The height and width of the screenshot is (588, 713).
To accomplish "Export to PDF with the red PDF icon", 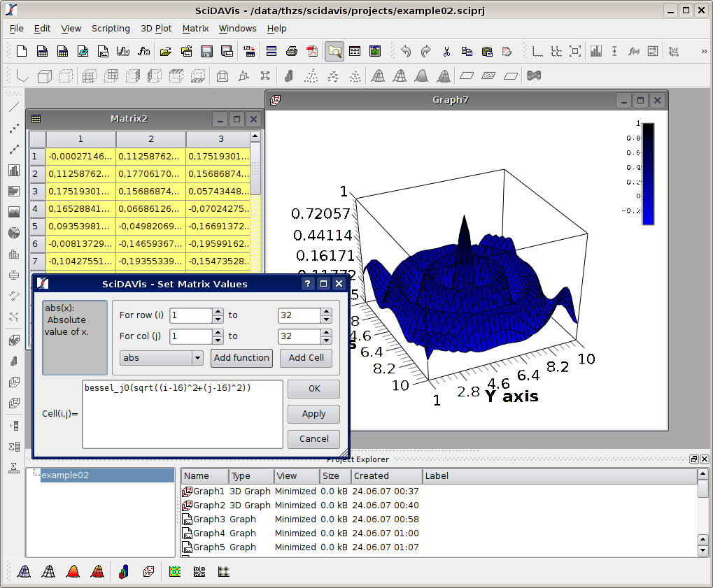I will click(x=312, y=51).
